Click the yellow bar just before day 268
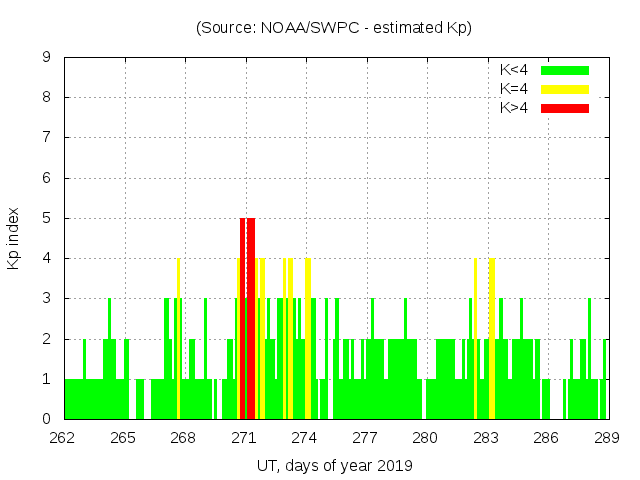This screenshot has width=640, height=480. [x=178, y=340]
